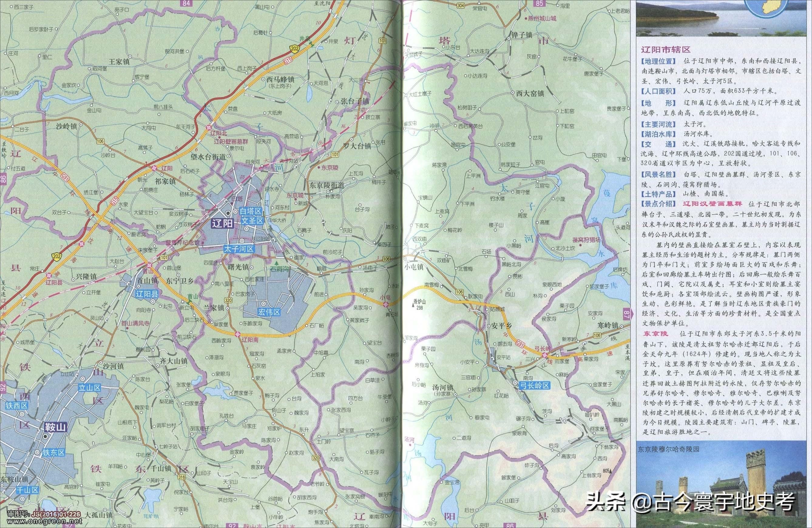This screenshot has width=812, height=528.
Task: Click the 小屯镇 town name
Action: tap(414, 267)
